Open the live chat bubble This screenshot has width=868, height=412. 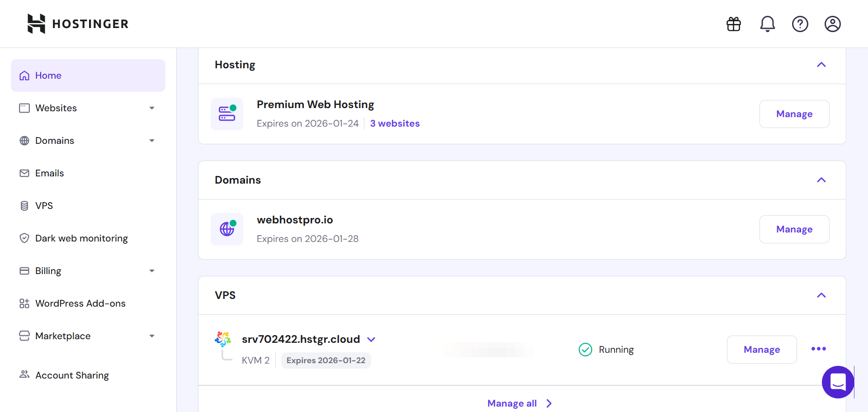[x=838, y=382]
